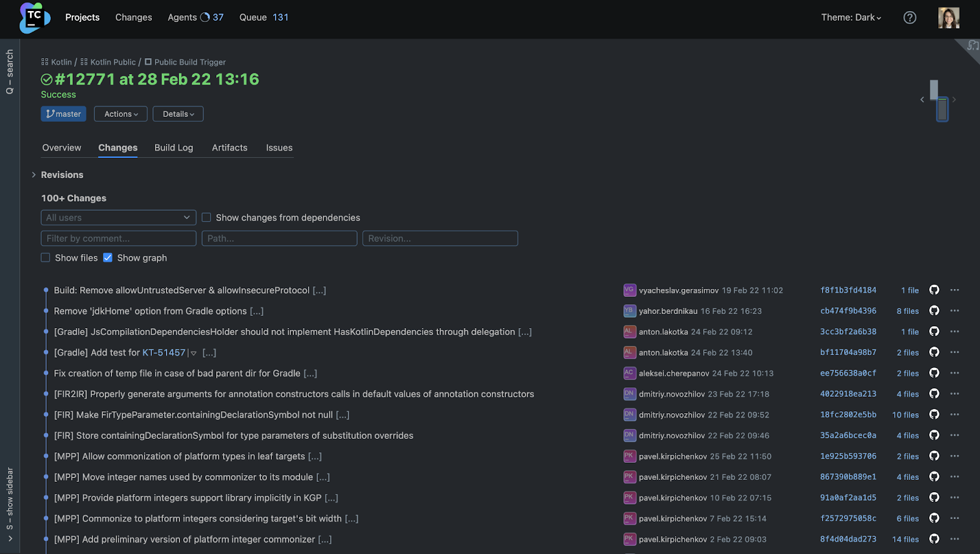Open the Artifacts tab
Viewport: 980px width, 554px height.
(x=230, y=148)
